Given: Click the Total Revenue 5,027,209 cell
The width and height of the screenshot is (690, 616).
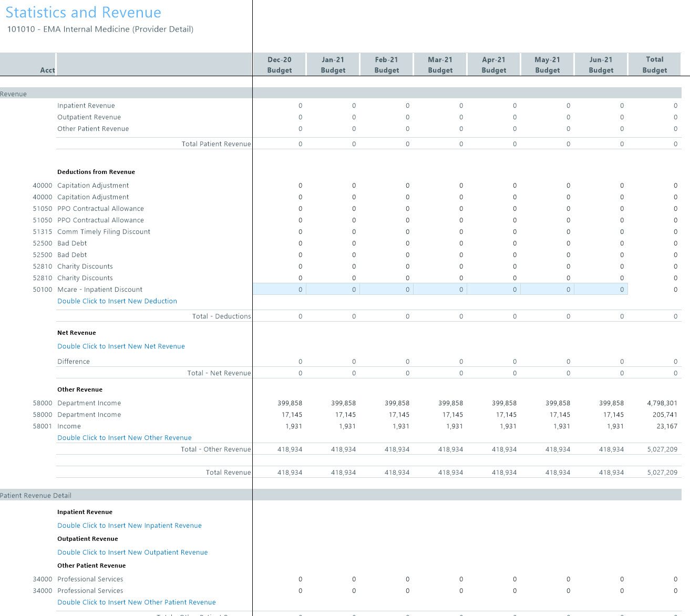Looking at the screenshot, I should click(x=661, y=472).
